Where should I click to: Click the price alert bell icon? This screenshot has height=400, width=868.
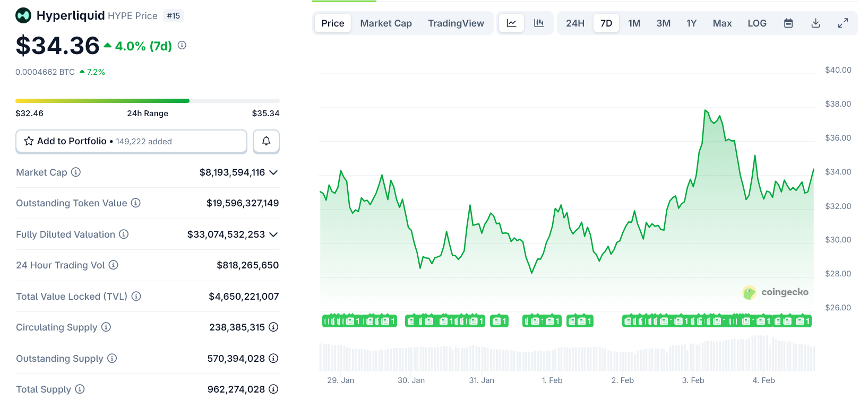coord(266,141)
